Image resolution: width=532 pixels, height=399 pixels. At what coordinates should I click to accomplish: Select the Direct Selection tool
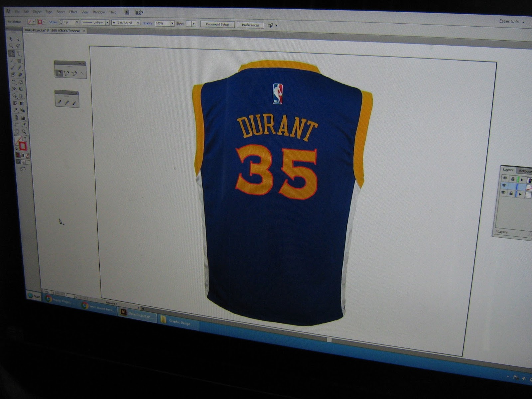pos(18,39)
